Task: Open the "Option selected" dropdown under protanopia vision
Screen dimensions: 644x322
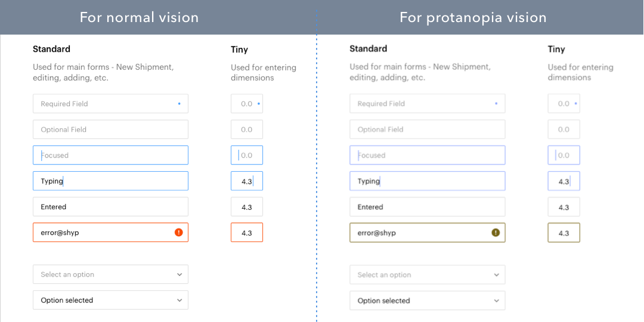Action: click(x=427, y=301)
